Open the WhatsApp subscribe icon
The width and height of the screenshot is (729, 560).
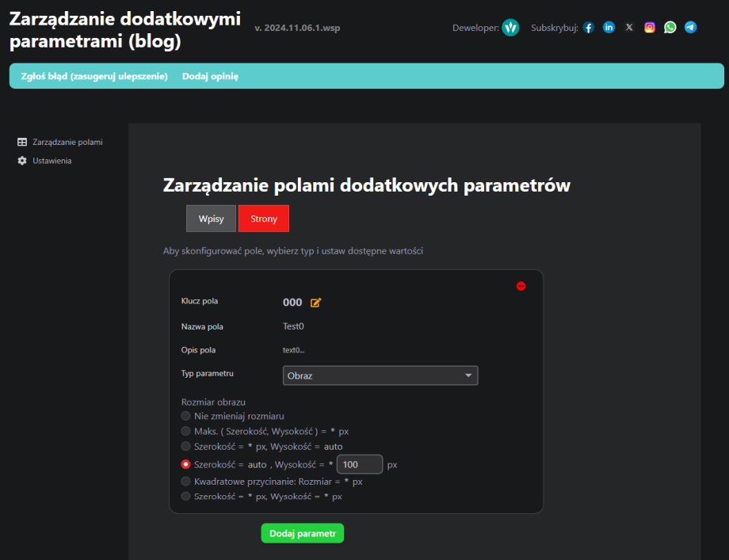(x=670, y=28)
